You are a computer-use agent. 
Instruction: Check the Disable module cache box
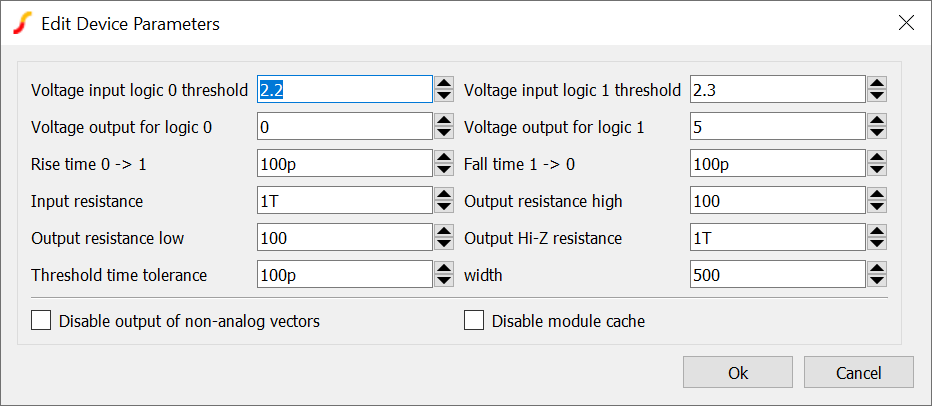point(474,321)
